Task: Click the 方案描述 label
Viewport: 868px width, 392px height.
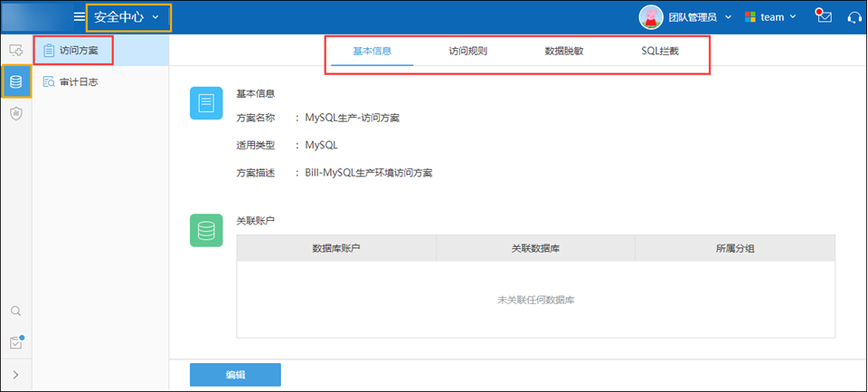Action: tap(256, 172)
